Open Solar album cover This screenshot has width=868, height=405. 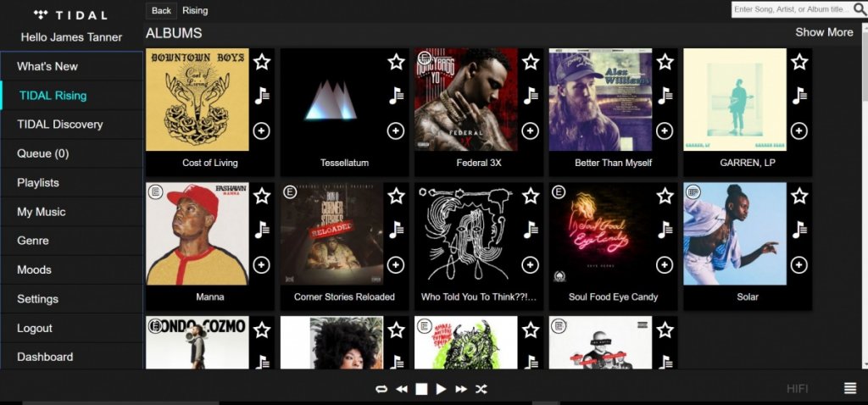(x=735, y=234)
